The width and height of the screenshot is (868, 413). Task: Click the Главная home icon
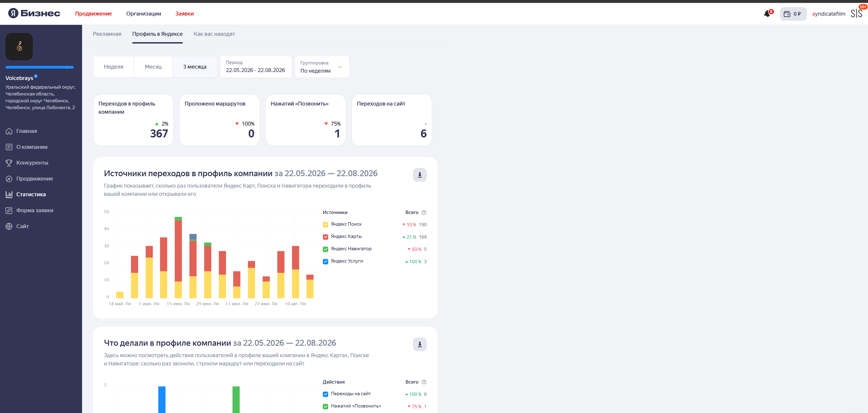[x=9, y=131]
